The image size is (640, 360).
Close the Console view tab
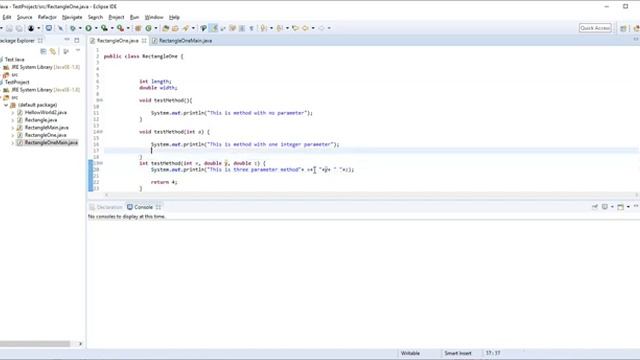(158, 207)
